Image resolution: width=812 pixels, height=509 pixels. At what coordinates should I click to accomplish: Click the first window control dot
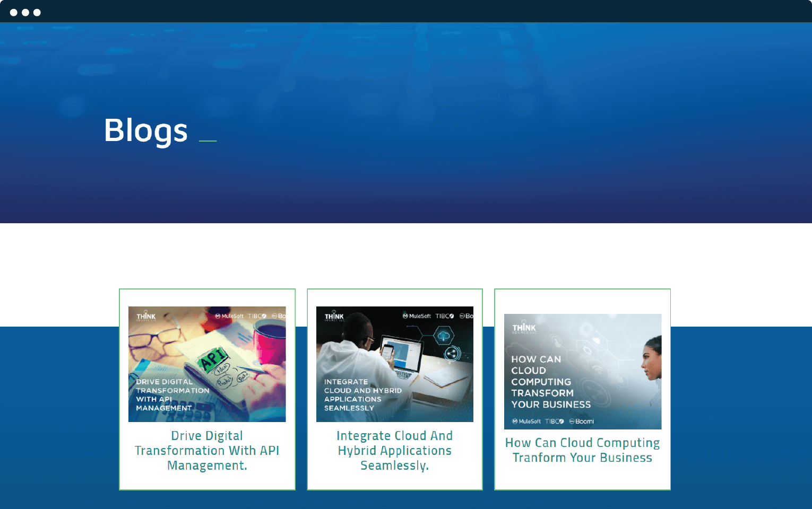[x=14, y=12]
